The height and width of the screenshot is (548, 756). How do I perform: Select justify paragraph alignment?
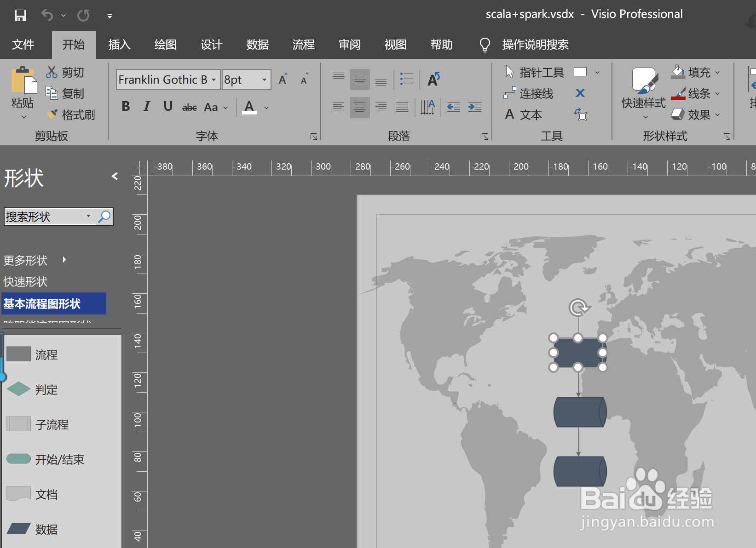(402, 108)
